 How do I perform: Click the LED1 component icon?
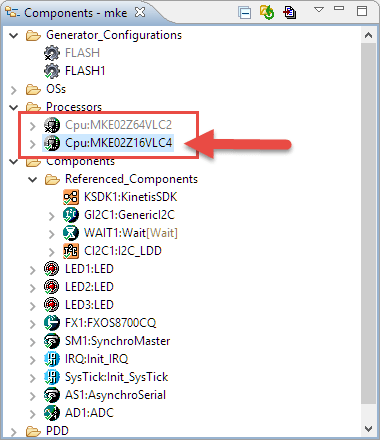point(52,269)
